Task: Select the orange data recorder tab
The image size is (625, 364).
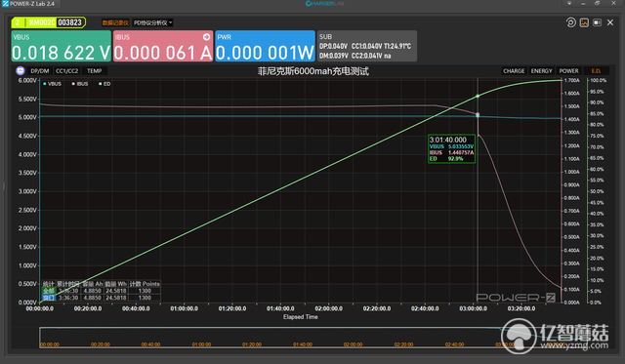Action: [115, 22]
